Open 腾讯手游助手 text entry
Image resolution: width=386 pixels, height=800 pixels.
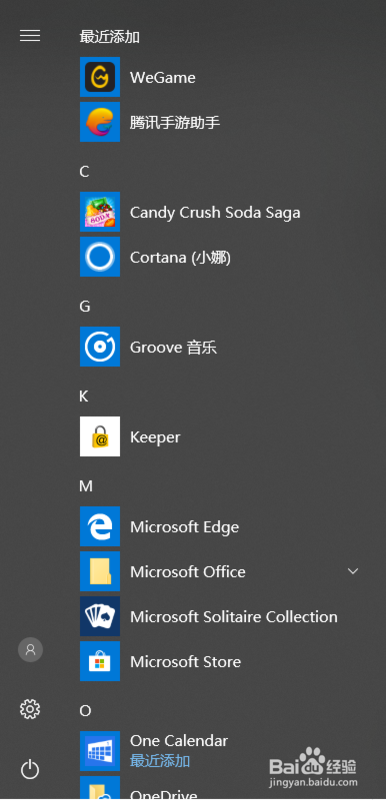tap(175, 122)
